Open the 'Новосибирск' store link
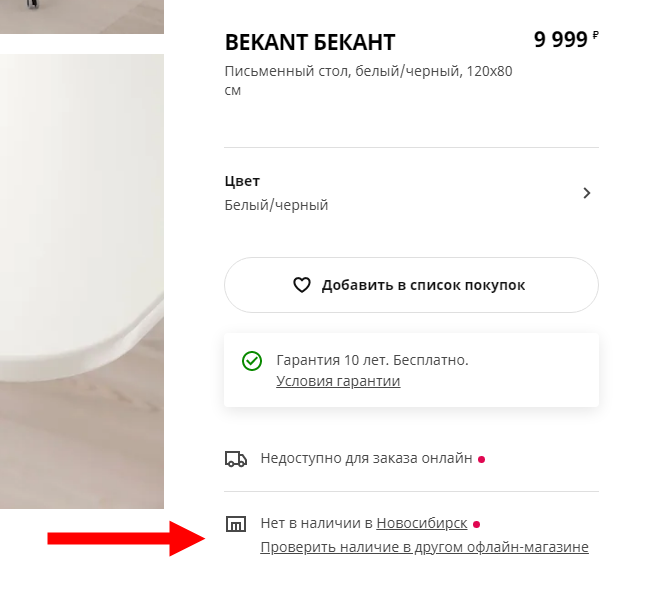The height and width of the screenshot is (615, 649). [421, 523]
